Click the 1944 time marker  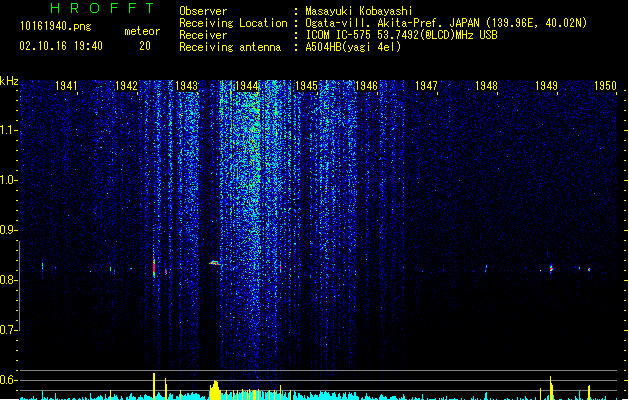(246, 86)
